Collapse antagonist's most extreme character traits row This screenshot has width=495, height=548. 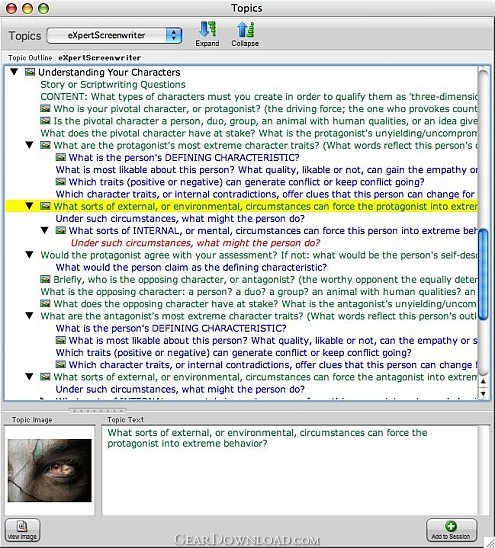[30, 316]
